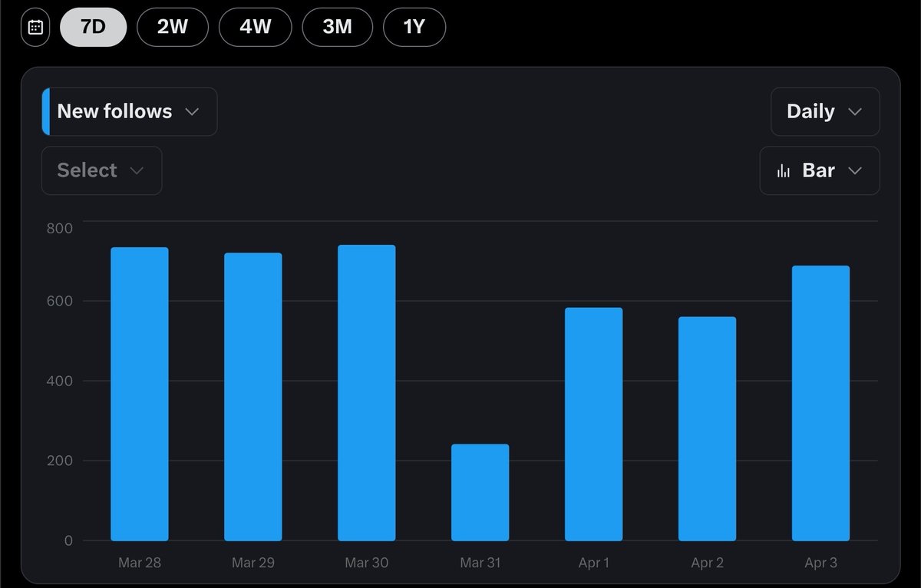This screenshot has width=921, height=588.
Task: Switch to the 4W time range
Action: [x=256, y=27]
